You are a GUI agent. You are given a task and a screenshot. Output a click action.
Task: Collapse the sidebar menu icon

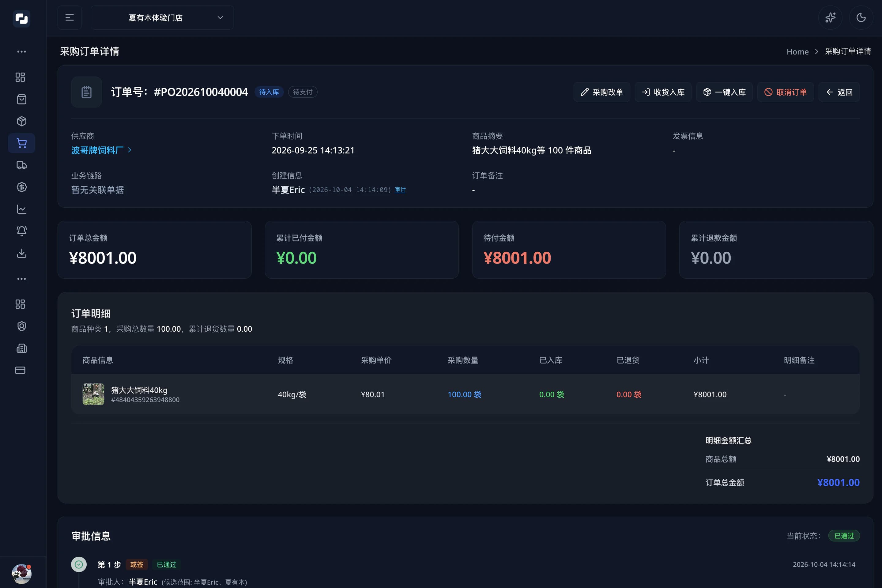pos(70,18)
